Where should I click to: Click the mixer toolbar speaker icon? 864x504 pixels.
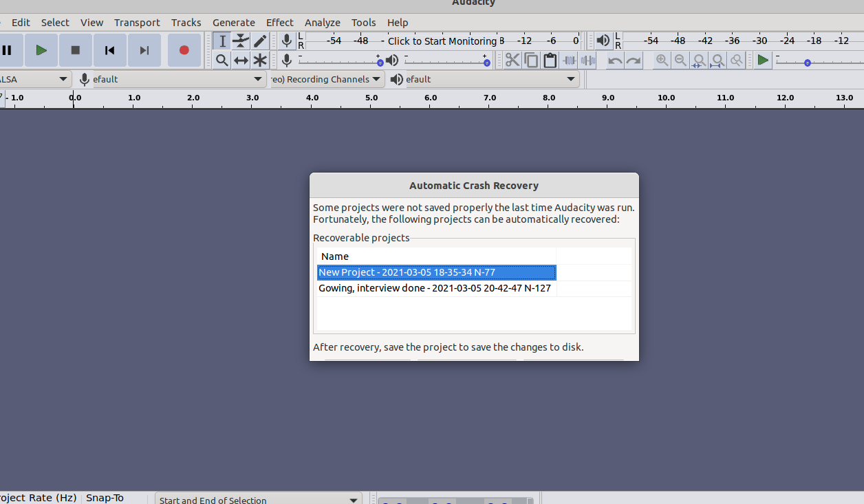tap(392, 61)
